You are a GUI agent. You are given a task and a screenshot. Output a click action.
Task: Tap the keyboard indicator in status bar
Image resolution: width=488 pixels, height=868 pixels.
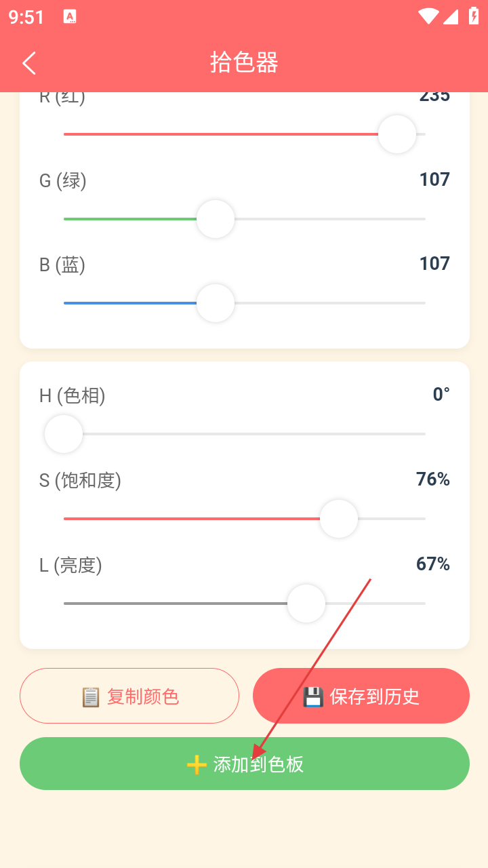pos(70,17)
